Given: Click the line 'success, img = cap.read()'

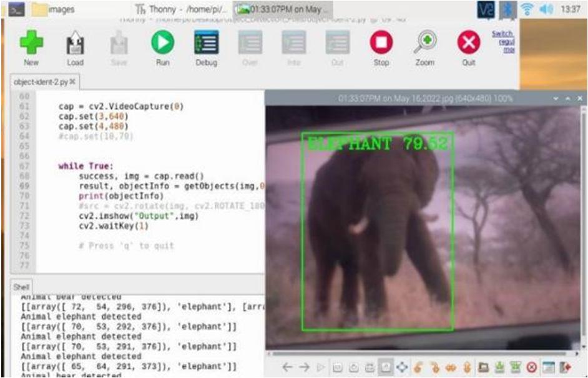Looking at the screenshot, I should tap(141, 176).
